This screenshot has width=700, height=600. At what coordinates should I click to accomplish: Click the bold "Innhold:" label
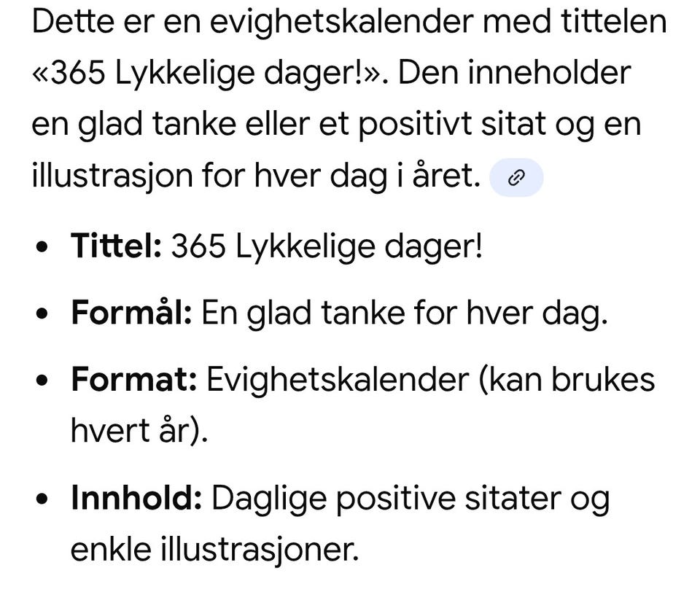[136, 498]
